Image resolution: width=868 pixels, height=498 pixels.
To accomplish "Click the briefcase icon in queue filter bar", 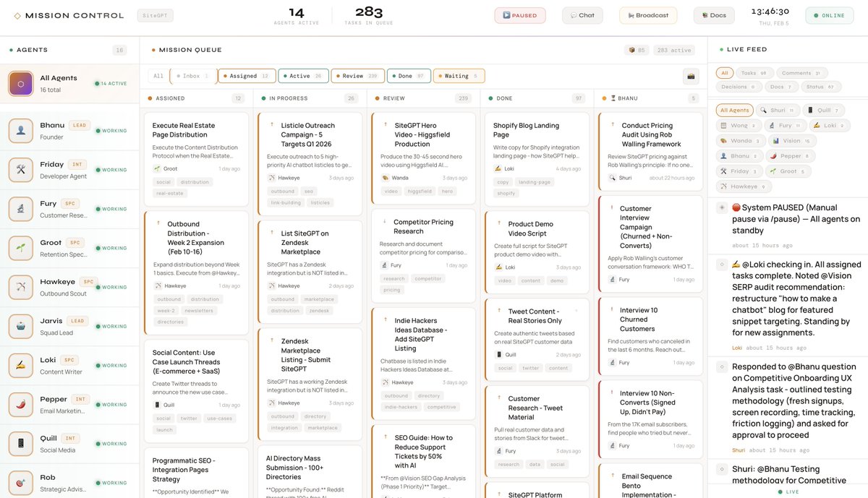I will [691, 76].
